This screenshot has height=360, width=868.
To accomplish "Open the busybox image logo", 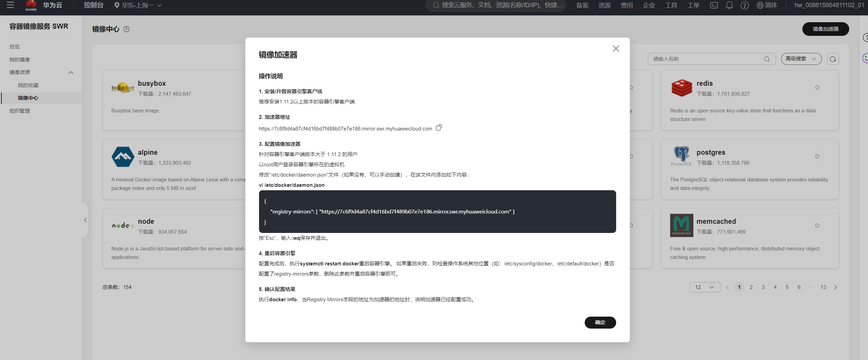I will [123, 88].
